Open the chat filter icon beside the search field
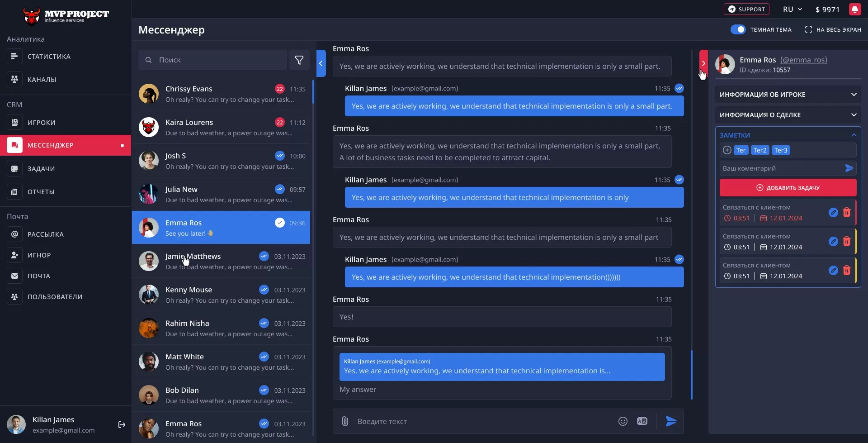 point(299,59)
